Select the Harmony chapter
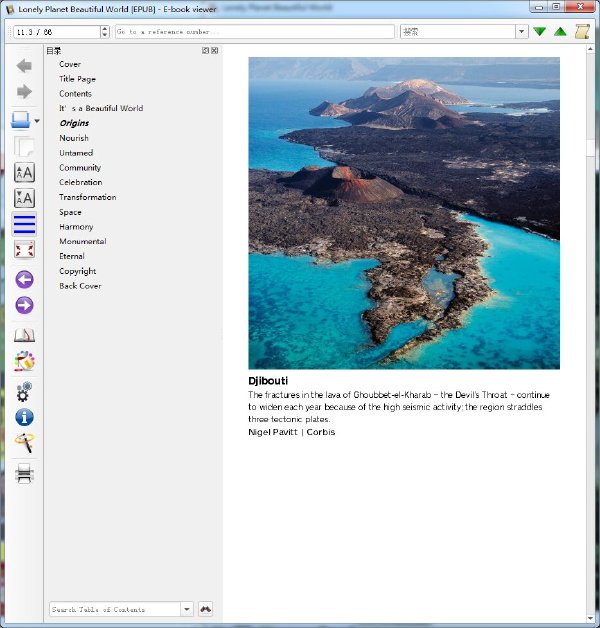Screen dimensions: 600x628 click(x=76, y=227)
